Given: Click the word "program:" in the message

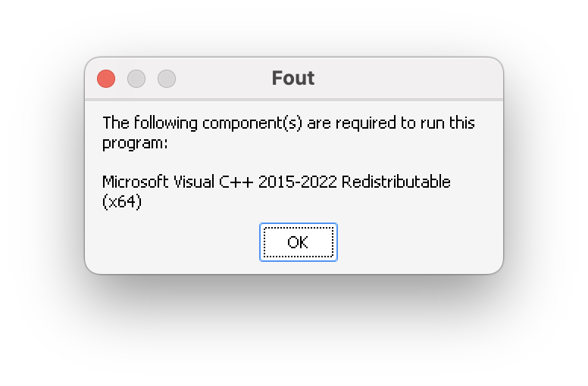Looking at the screenshot, I should coord(135,143).
